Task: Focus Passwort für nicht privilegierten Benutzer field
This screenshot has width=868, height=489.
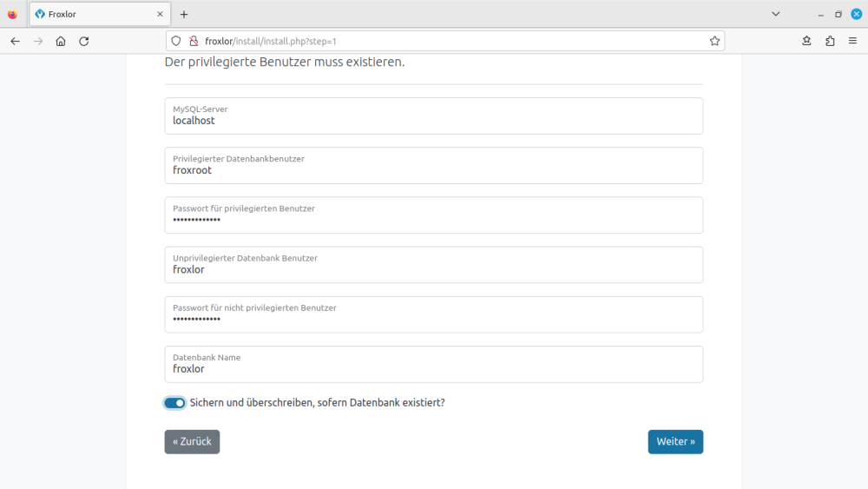Action: point(433,314)
